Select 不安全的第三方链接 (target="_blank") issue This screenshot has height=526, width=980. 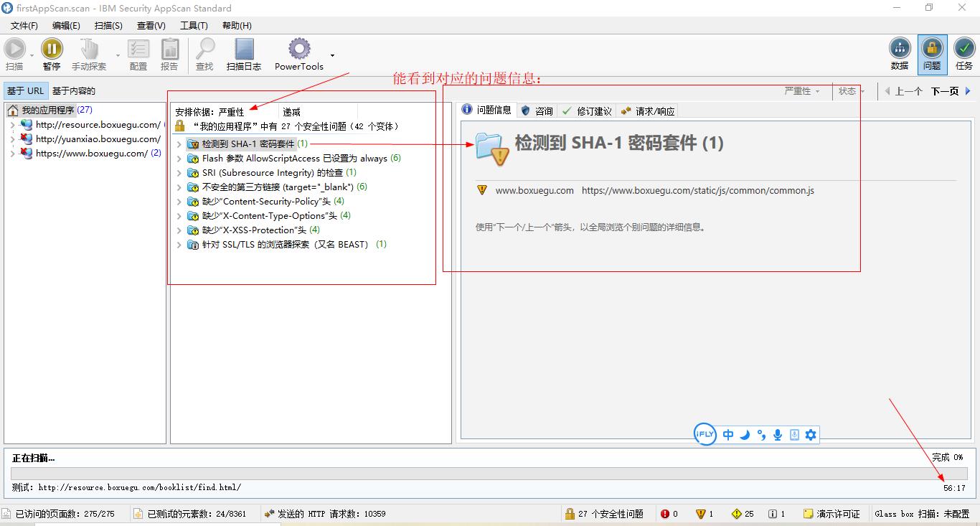277,187
